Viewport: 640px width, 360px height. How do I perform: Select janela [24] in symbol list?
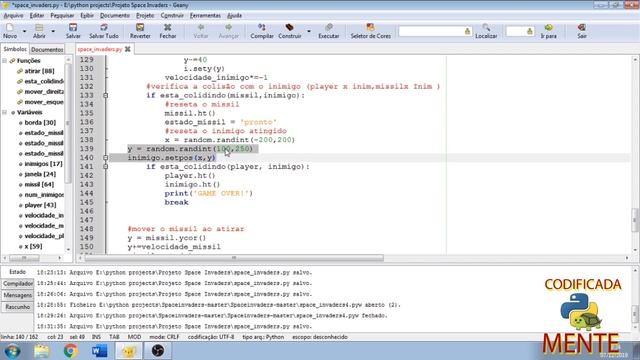pyautogui.click(x=40, y=174)
